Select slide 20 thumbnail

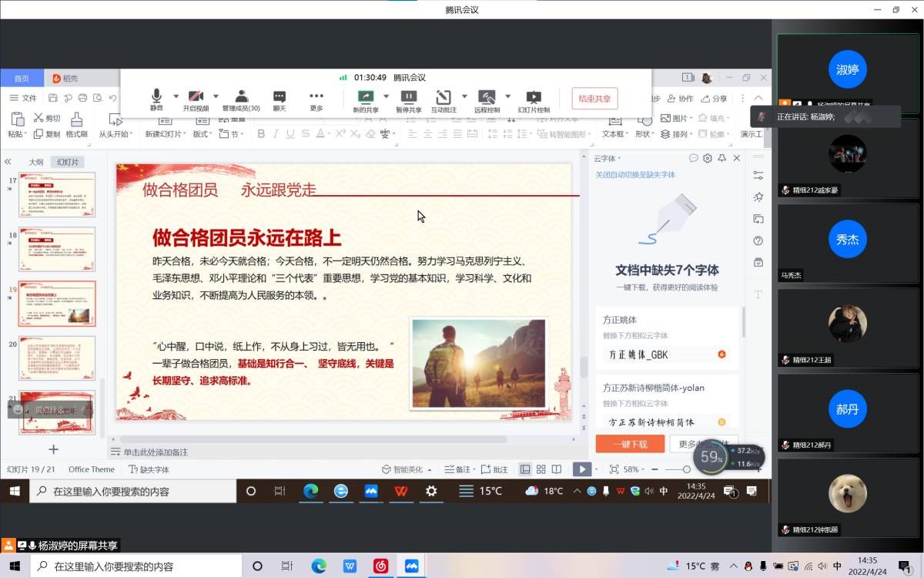[x=57, y=358]
